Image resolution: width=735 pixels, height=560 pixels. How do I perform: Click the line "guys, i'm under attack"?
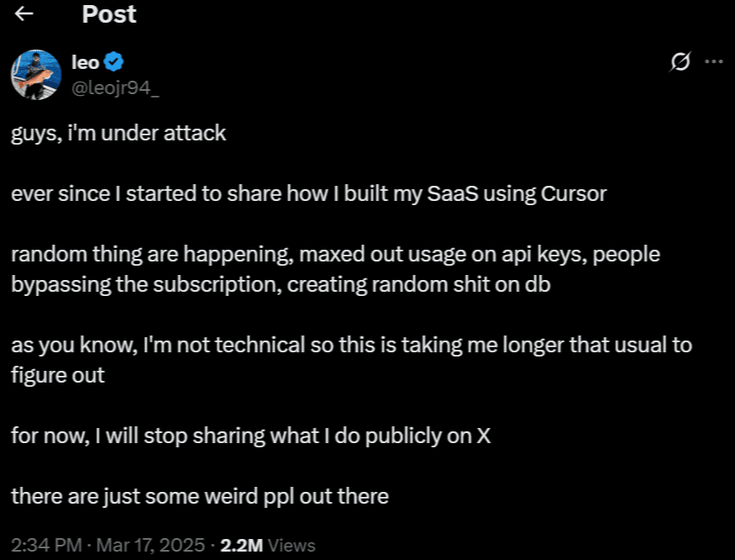(x=119, y=134)
